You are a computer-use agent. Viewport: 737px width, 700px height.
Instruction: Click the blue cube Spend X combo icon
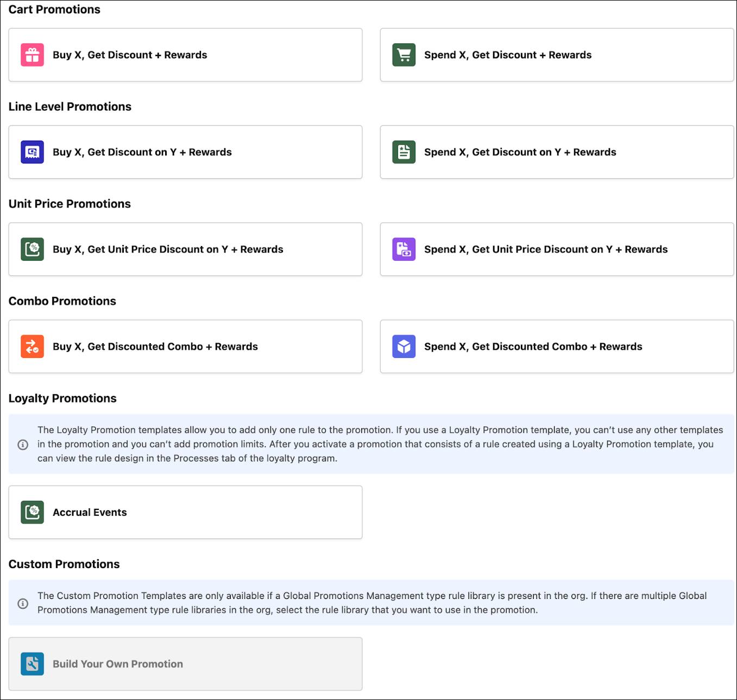point(404,346)
